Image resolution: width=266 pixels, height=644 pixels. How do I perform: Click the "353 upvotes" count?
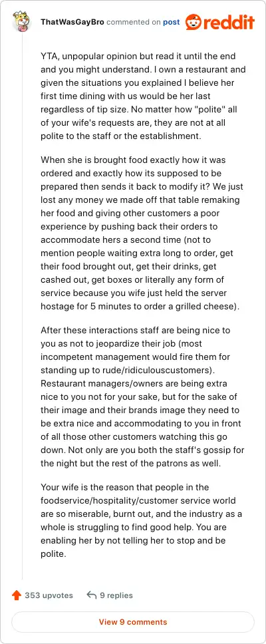click(49, 595)
